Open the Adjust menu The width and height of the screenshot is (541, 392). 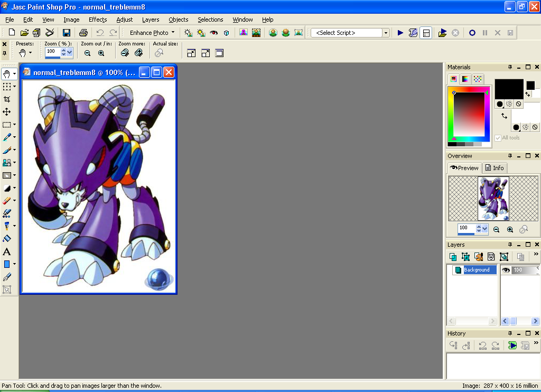point(124,20)
